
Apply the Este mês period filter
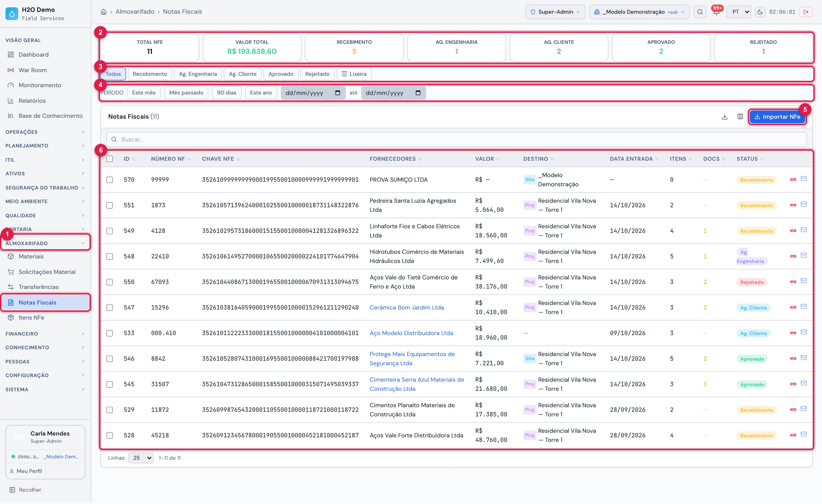point(144,93)
